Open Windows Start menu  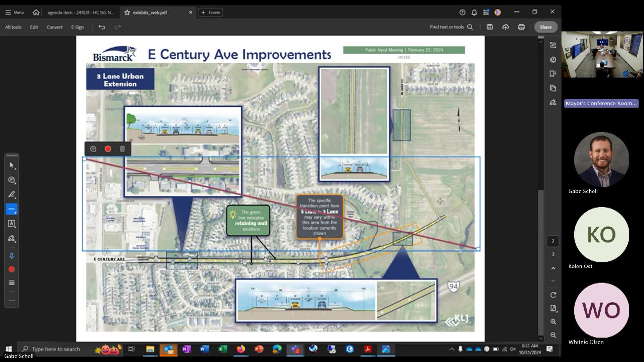(9, 349)
